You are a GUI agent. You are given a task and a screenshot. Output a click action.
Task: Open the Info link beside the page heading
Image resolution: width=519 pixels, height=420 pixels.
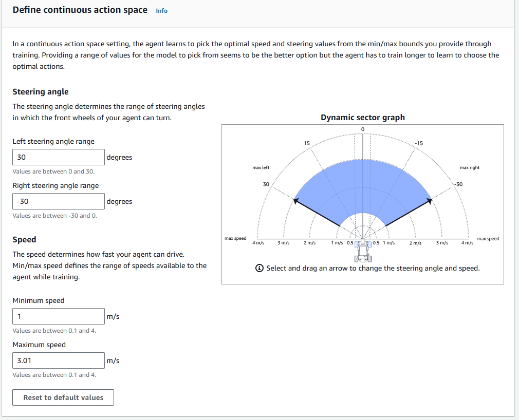coord(161,10)
